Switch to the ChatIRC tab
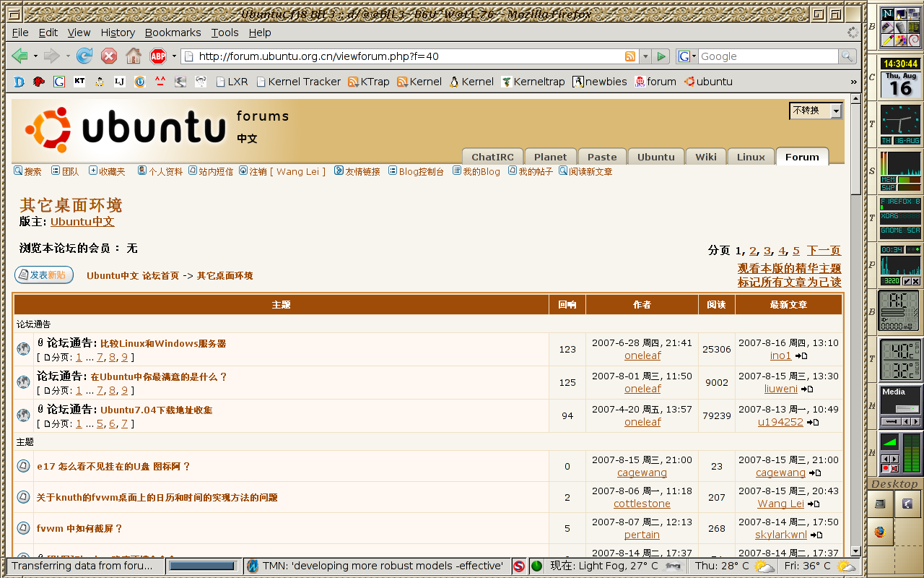Image resolution: width=924 pixels, height=578 pixels. [492, 157]
